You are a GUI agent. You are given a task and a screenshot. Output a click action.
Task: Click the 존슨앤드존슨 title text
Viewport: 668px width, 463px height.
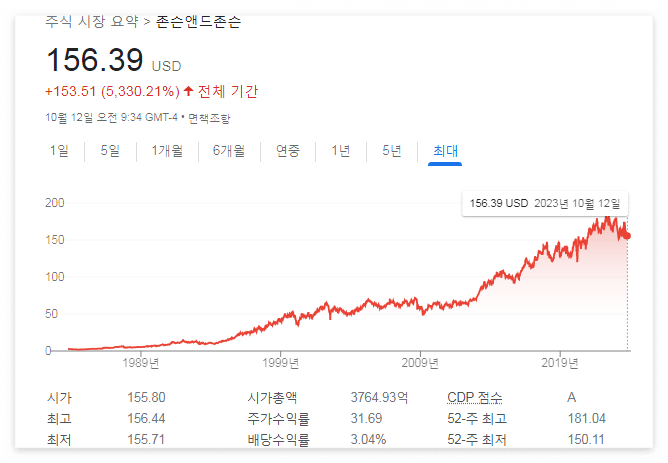click(198, 21)
